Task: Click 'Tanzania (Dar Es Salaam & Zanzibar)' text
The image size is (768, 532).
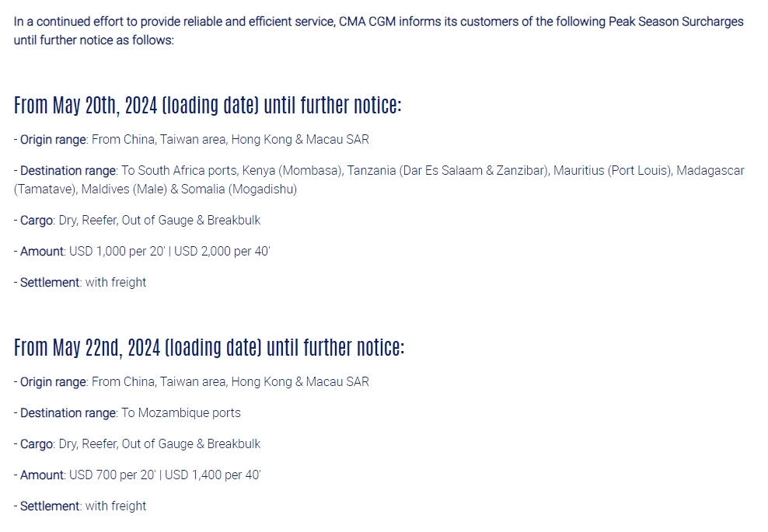Action: click(449, 171)
